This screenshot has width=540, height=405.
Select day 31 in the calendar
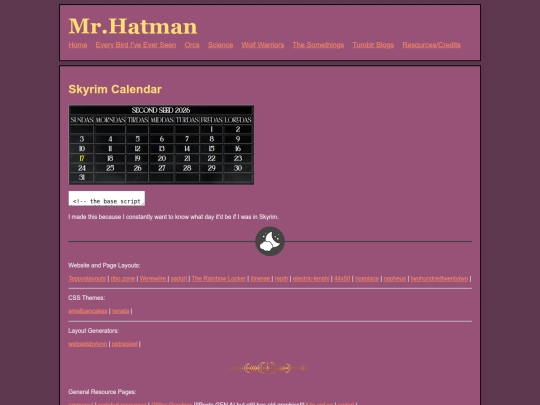pos(82,177)
